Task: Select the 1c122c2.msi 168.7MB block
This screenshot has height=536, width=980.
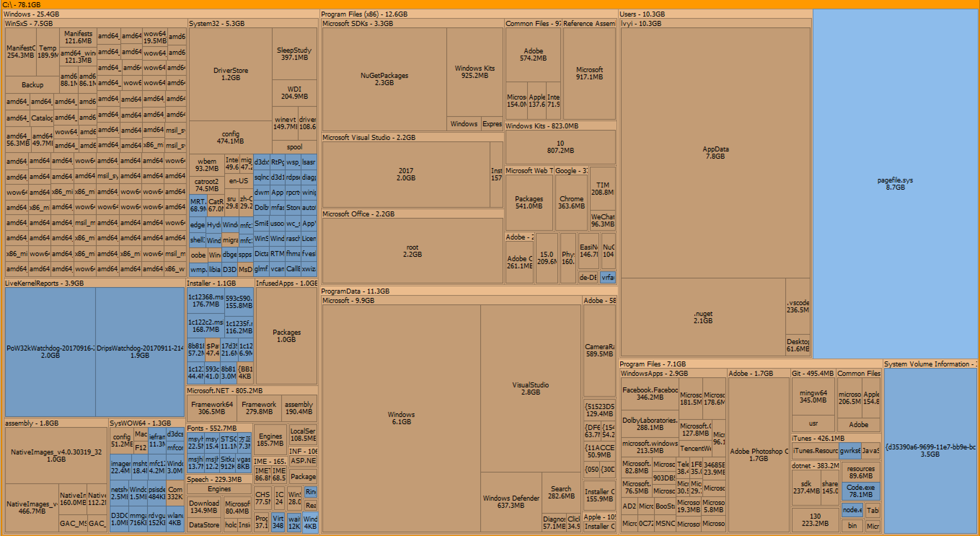Action: 206,326
